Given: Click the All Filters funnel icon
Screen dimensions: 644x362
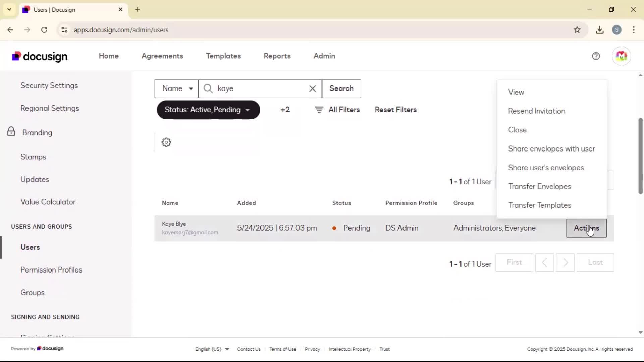Looking at the screenshot, I should click(319, 110).
